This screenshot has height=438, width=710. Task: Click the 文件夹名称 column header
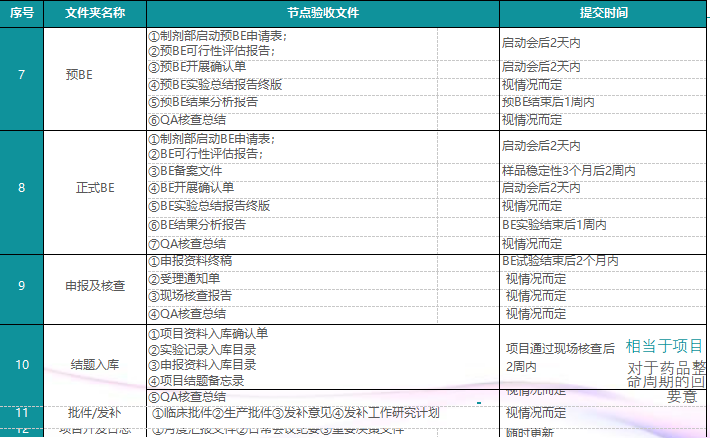coord(95,13)
